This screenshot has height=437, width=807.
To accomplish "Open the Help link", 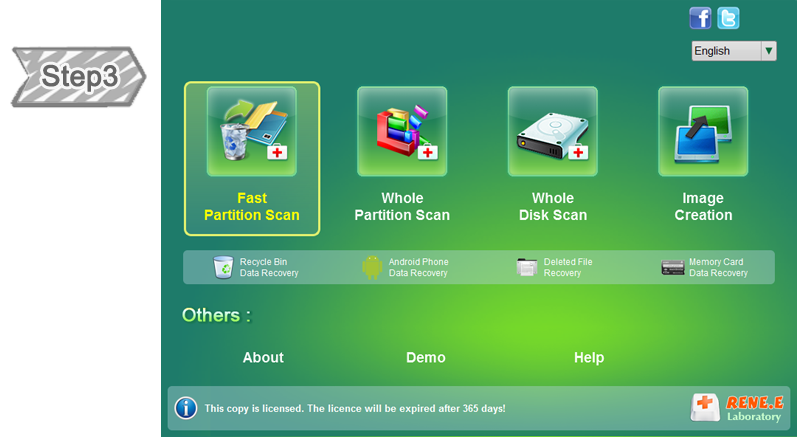I will (x=589, y=358).
